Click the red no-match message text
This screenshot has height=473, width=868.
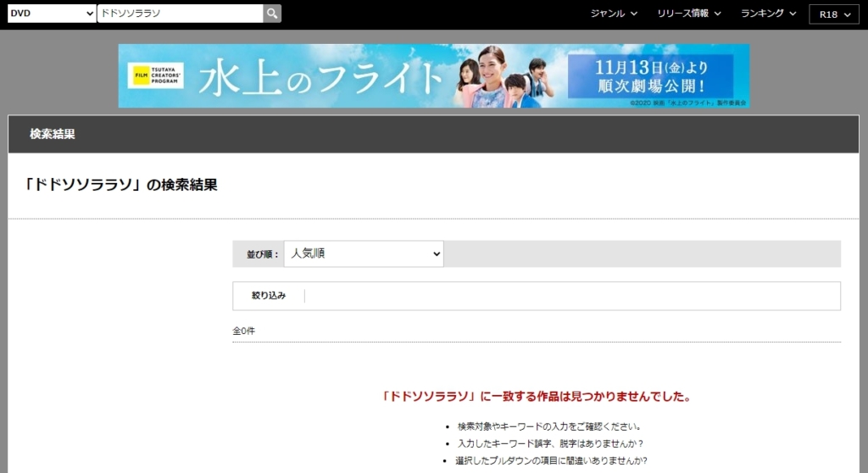pos(537,397)
